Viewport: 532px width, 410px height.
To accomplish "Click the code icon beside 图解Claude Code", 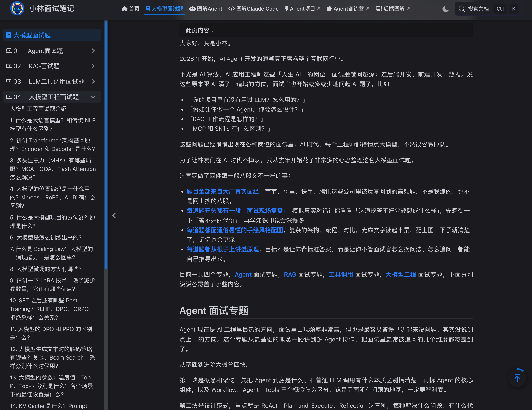I will [x=231, y=9].
